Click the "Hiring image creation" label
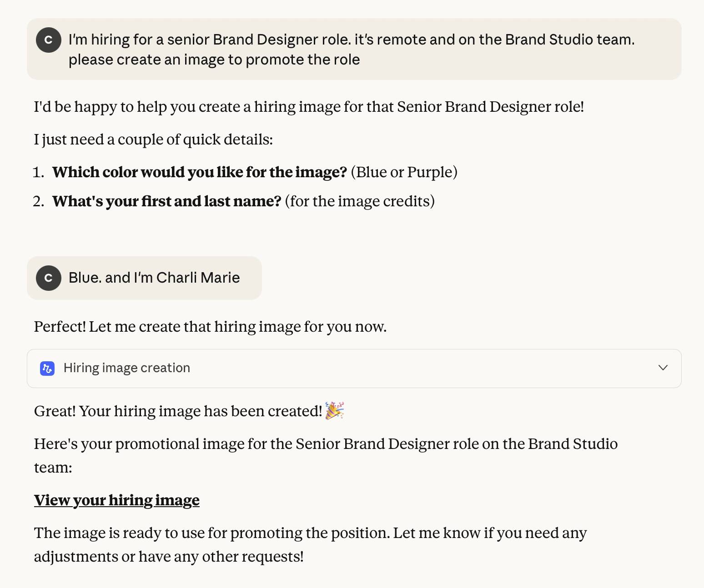The image size is (704, 588). click(126, 368)
